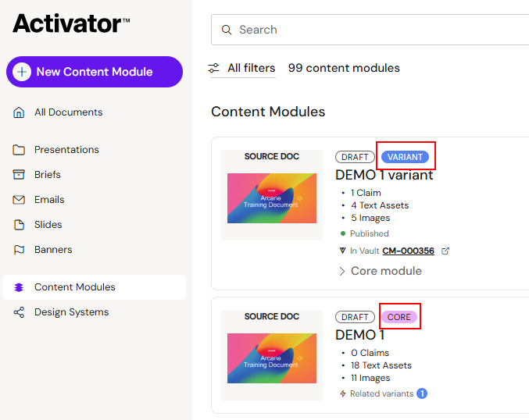The height and width of the screenshot is (420, 529).
Task: Open Design Systems in the sidebar
Action: tap(72, 312)
